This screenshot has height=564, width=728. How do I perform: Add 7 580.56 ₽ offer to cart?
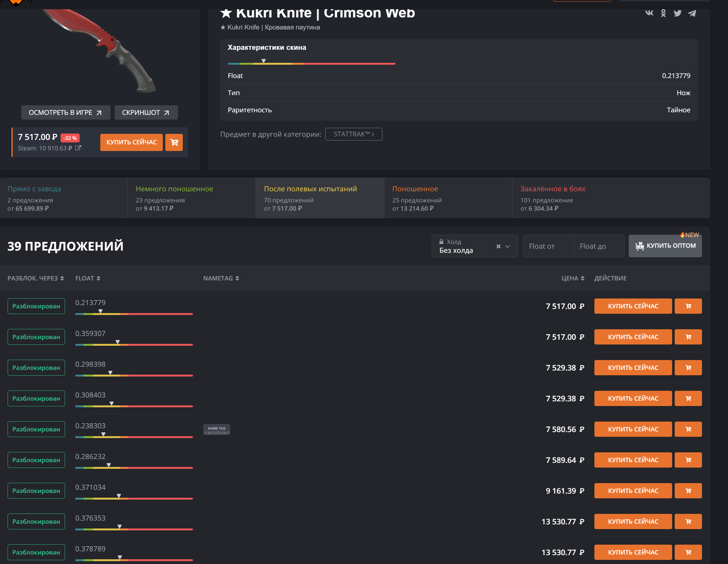pos(688,429)
